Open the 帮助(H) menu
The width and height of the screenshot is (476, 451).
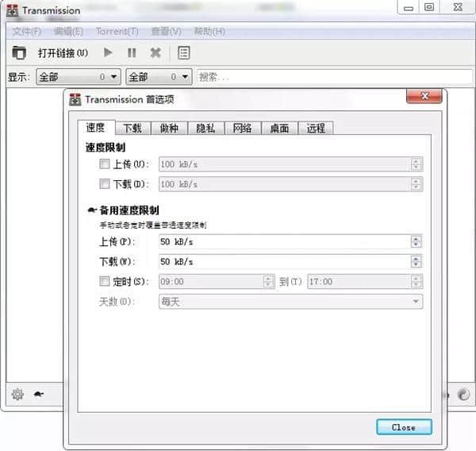coord(209,31)
